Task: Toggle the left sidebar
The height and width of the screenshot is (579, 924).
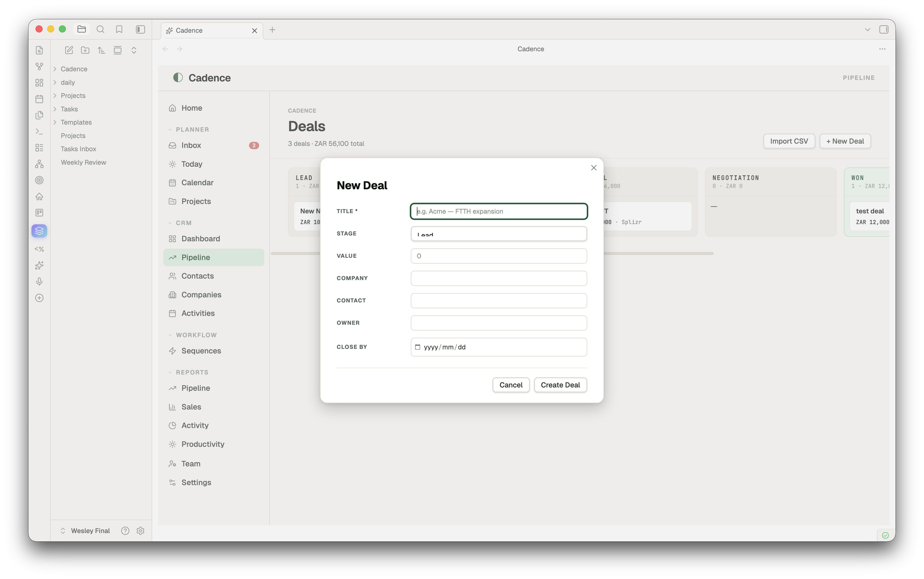Action: pyautogui.click(x=140, y=29)
